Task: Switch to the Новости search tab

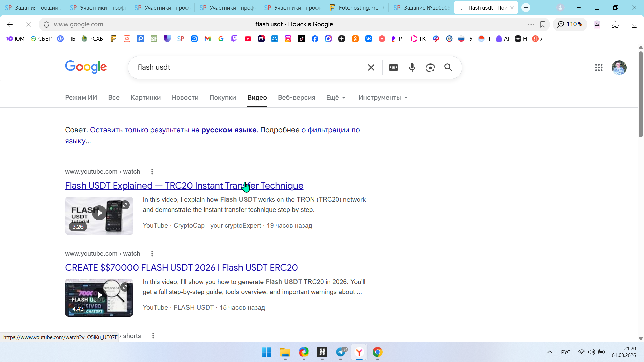Action: [185, 98]
